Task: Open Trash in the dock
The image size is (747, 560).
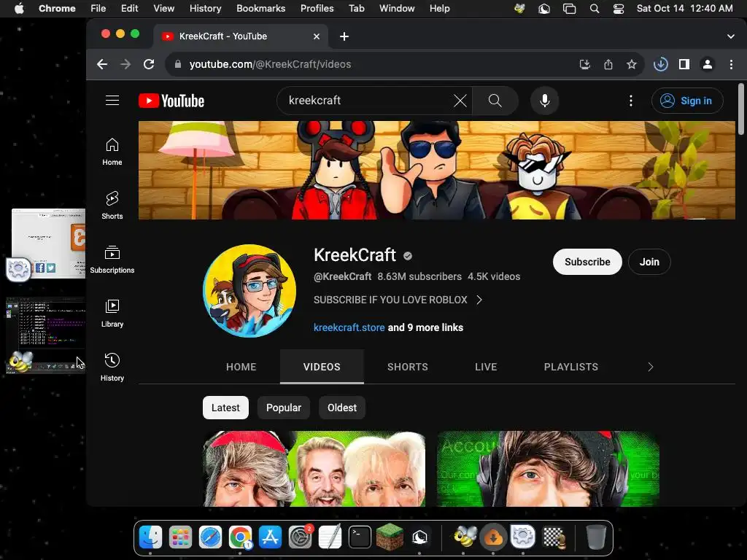Action: [595, 537]
